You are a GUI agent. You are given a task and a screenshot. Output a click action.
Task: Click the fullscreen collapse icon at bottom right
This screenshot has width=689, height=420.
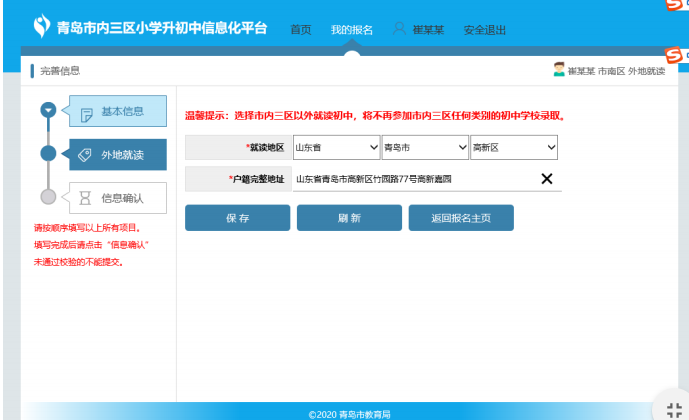[671, 407]
